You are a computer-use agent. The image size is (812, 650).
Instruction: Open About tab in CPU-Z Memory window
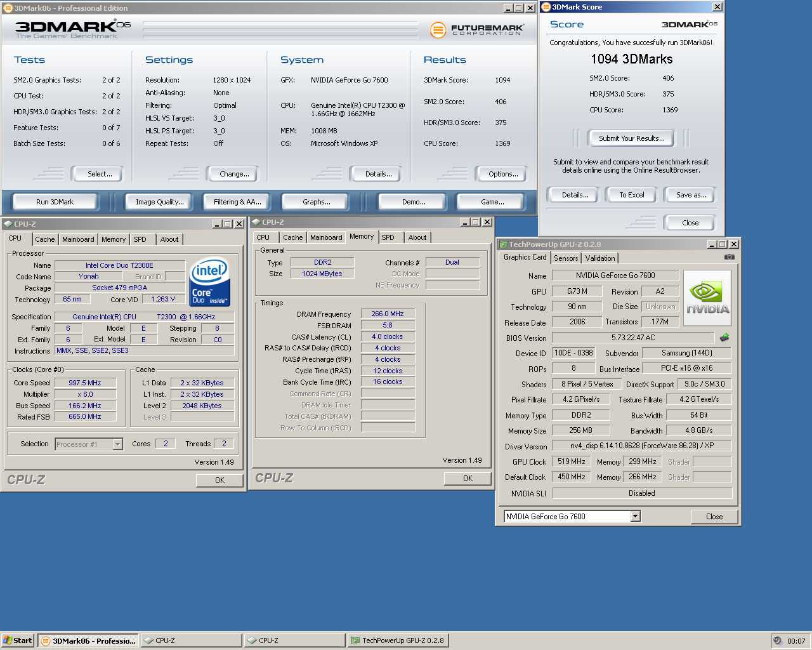tap(417, 237)
